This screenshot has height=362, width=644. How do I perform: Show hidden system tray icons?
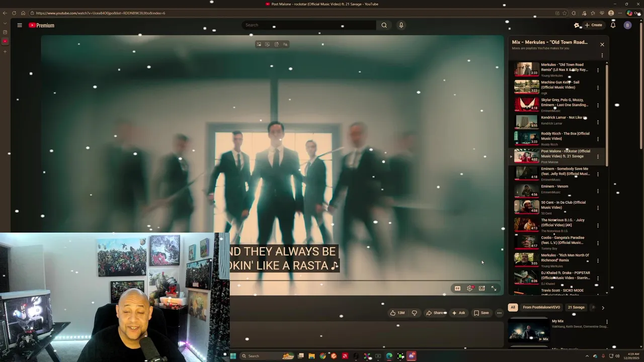click(587, 356)
